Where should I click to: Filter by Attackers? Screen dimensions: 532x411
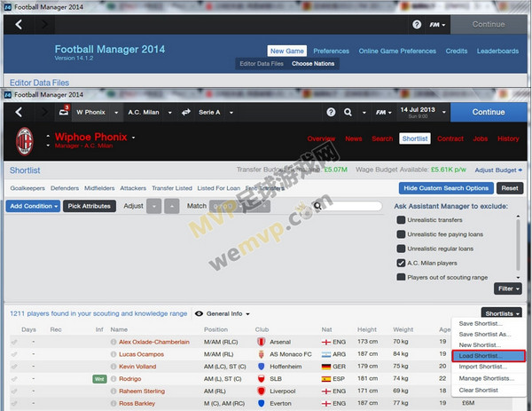[x=133, y=188]
